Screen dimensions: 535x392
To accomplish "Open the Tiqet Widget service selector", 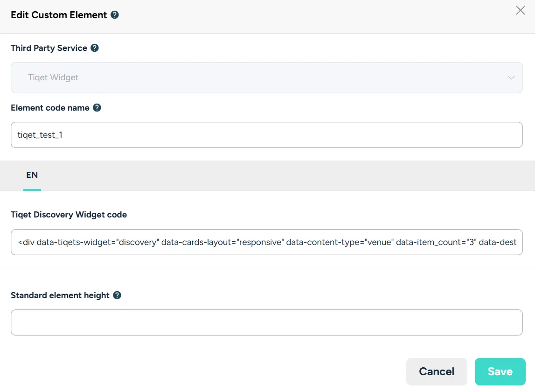I will pyautogui.click(x=266, y=78).
